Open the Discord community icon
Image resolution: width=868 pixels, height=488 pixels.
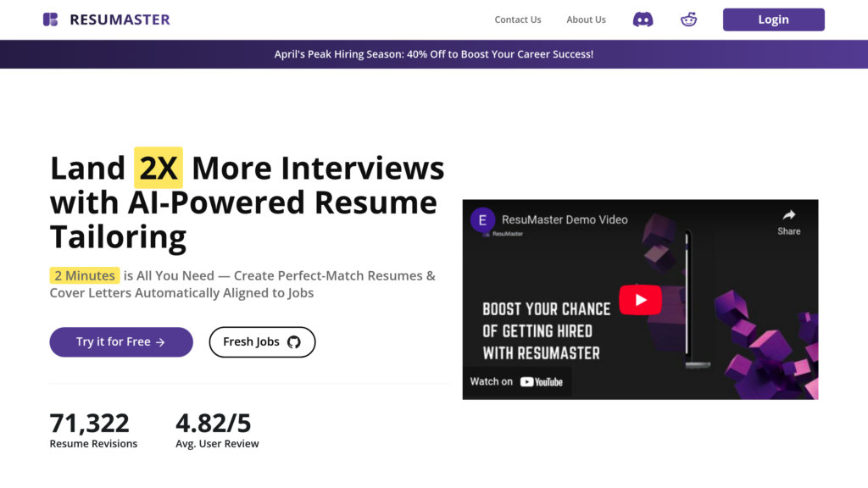(643, 19)
